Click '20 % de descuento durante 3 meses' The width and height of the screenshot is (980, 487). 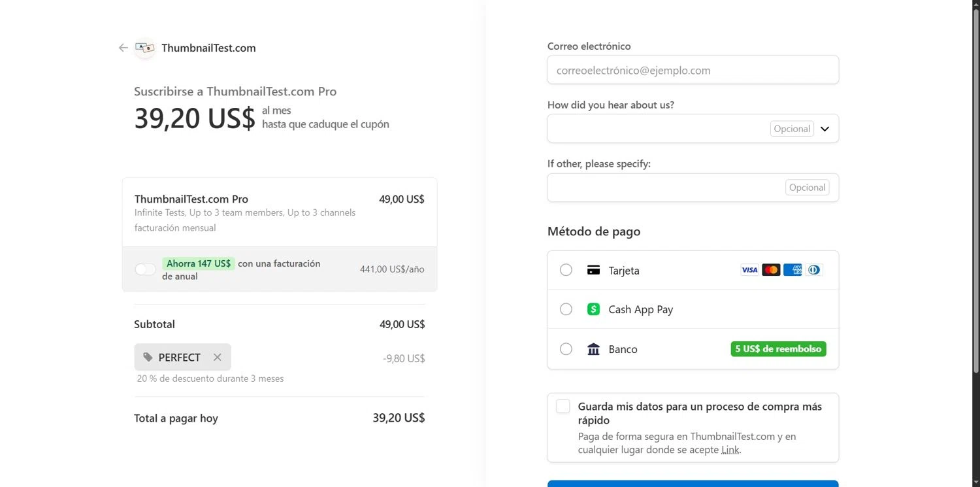click(x=210, y=378)
